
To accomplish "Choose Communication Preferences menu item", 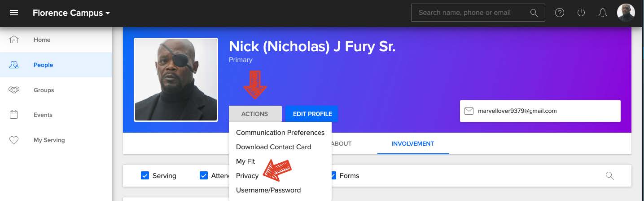I will pos(280,132).
